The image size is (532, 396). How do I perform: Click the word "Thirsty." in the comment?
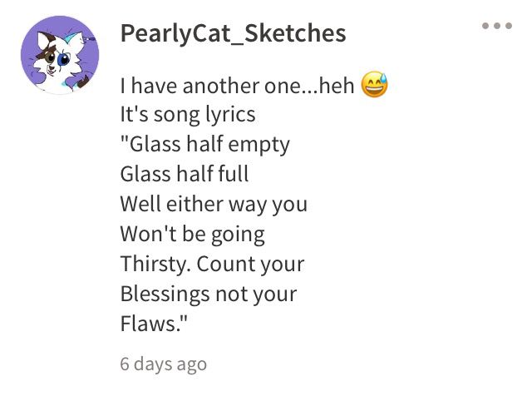click(155, 265)
